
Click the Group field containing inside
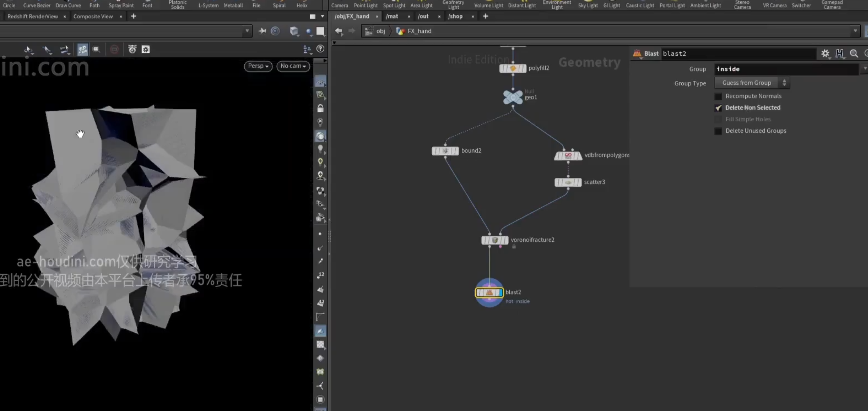tap(786, 69)
